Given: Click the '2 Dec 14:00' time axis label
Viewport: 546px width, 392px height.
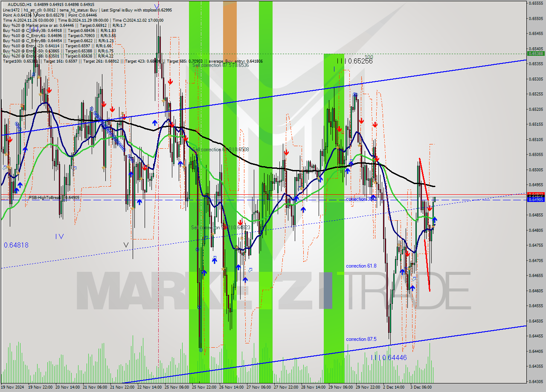Looking at the screenshot, I should [394, 387].
